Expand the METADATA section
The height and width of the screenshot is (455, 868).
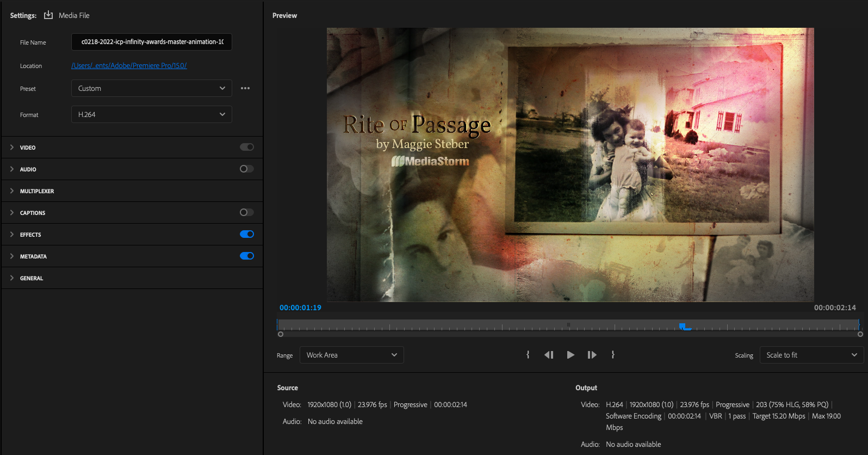point(12,256)
